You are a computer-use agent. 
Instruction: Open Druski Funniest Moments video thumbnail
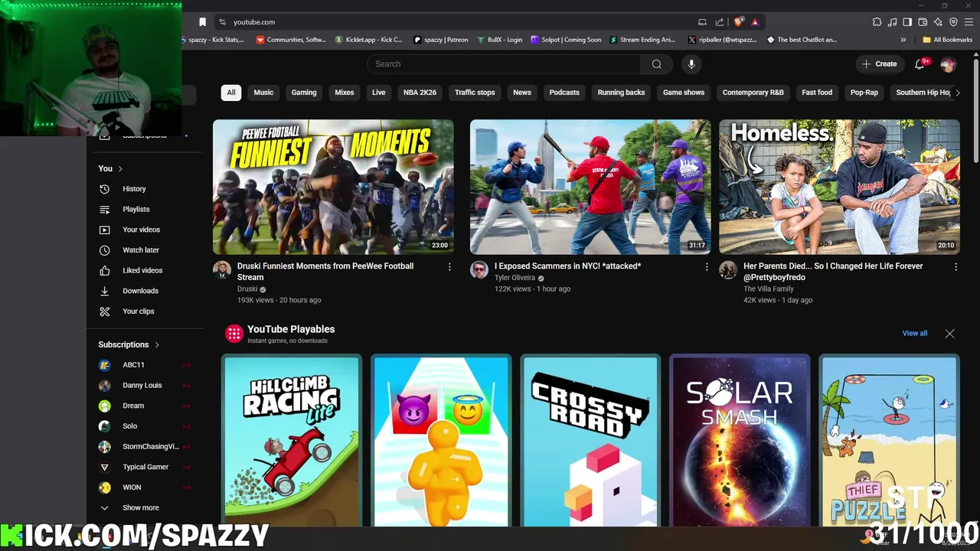(x=333, y=187)
